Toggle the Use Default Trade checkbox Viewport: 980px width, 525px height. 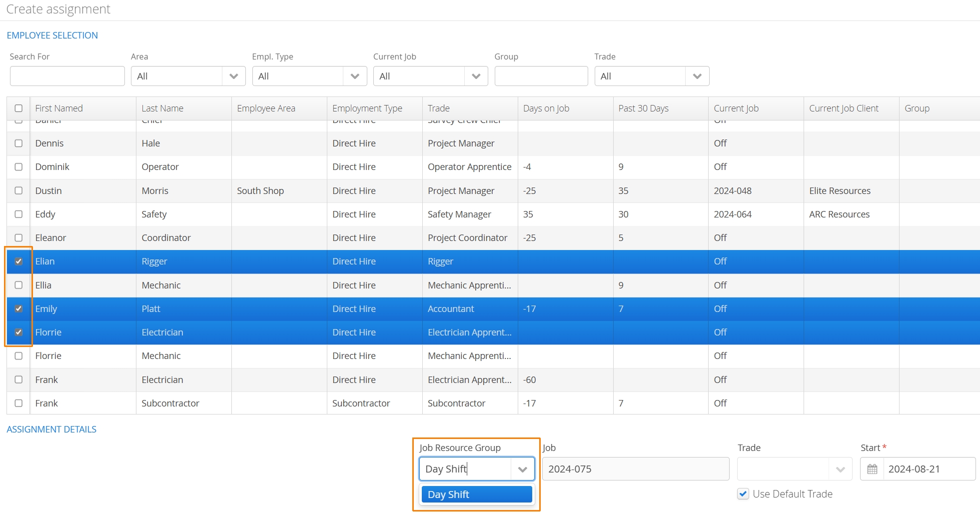pyautogui.click(x=743, y=494)
